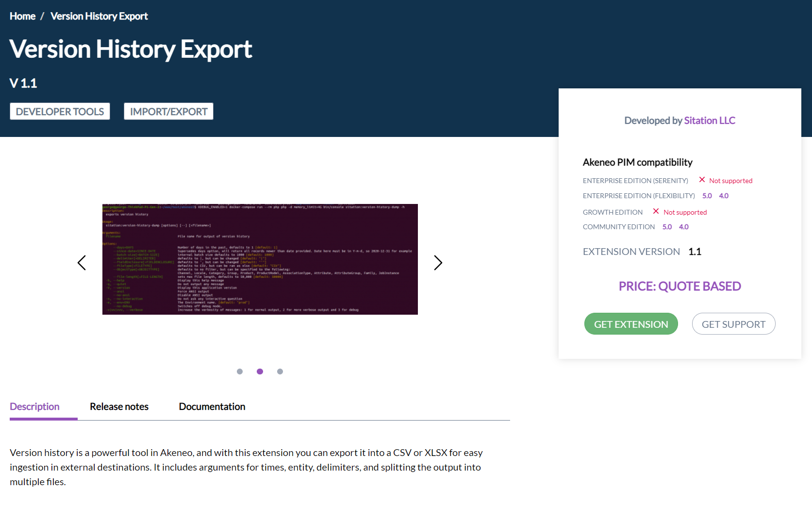Select the third carousel dot indicator
Image resolution: width=812 pixels, height=507 pixels.
(280, 372)
